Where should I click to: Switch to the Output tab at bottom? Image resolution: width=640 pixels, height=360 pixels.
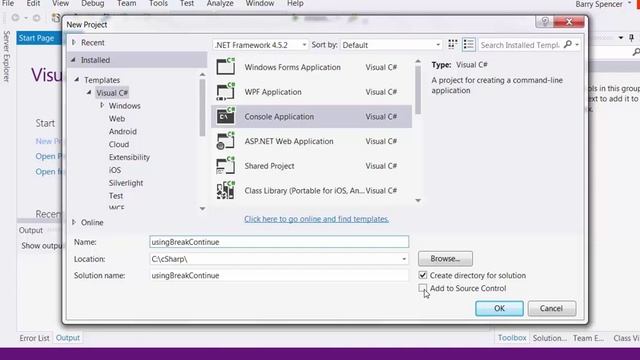tap(68, 338)
